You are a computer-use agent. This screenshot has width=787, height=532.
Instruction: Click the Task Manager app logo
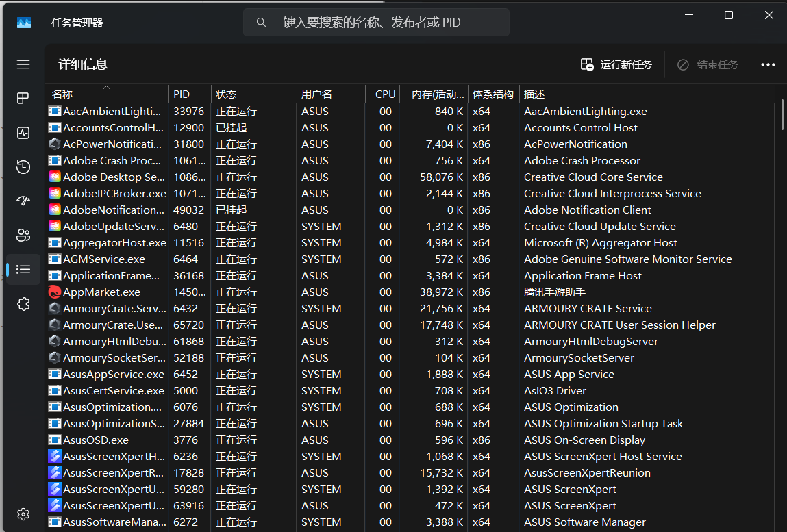(23, 23)
